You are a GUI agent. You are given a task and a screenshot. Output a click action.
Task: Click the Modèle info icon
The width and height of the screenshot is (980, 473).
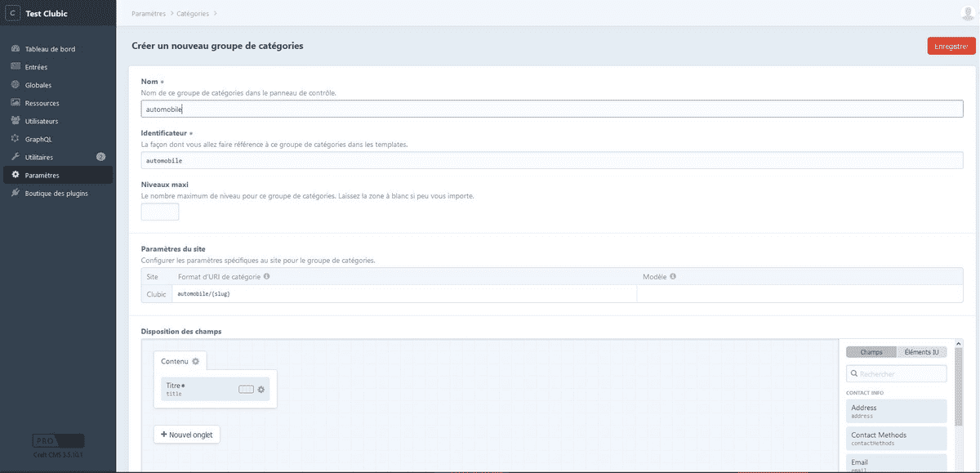pos(673,277)
